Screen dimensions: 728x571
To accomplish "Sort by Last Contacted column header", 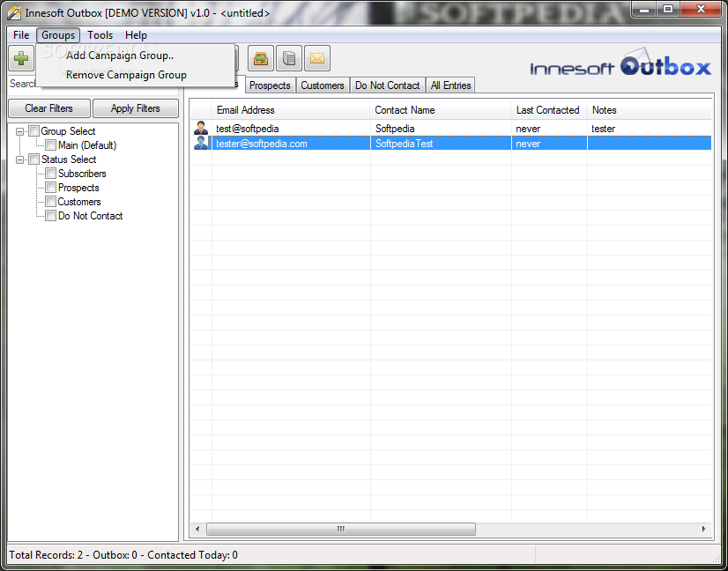I will pos(549,110).
